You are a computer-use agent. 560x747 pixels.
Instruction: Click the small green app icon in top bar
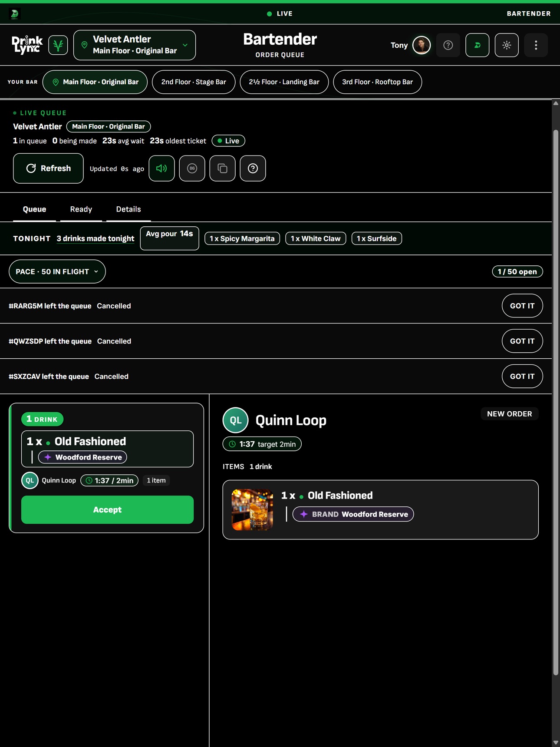(x=15, y=14)
